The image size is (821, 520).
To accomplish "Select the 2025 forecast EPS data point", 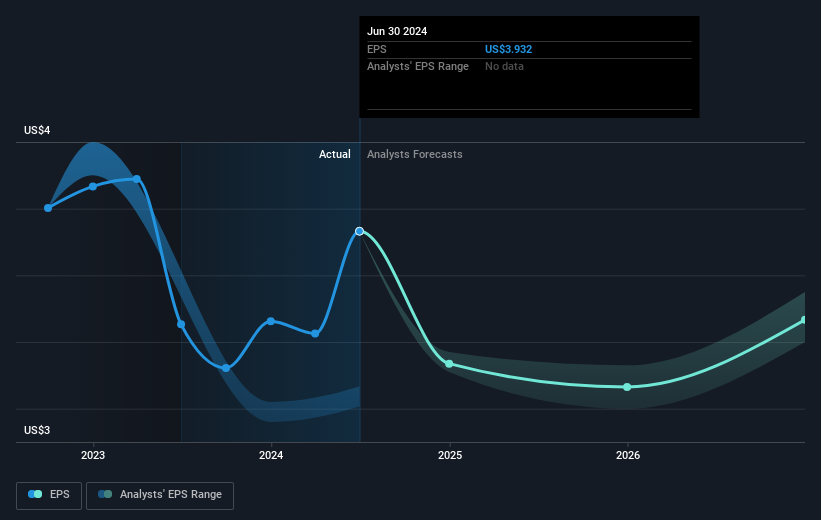I will point(449,363).
